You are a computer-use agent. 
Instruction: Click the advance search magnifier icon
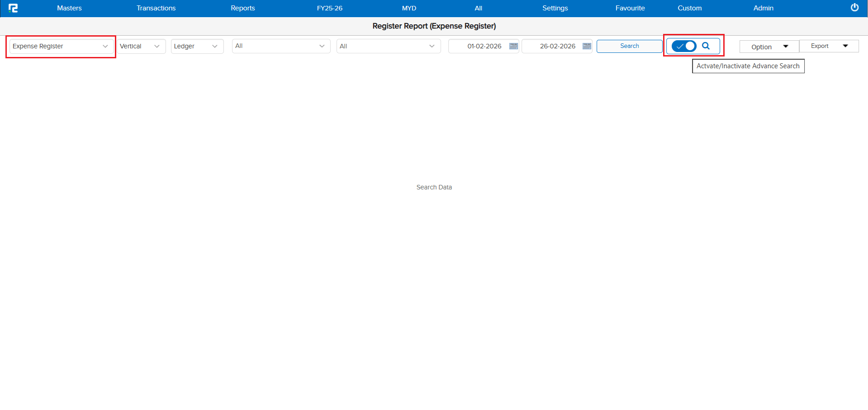point(706,46)
